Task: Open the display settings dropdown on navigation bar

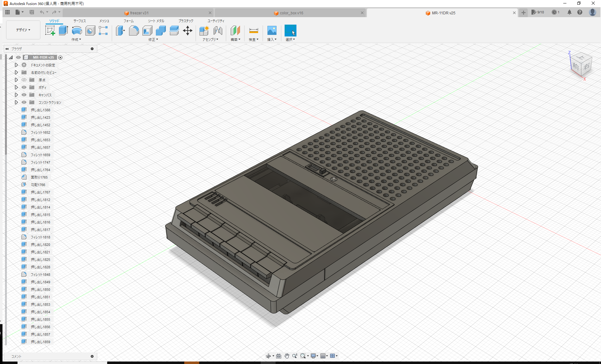Action: coord(314,356)
